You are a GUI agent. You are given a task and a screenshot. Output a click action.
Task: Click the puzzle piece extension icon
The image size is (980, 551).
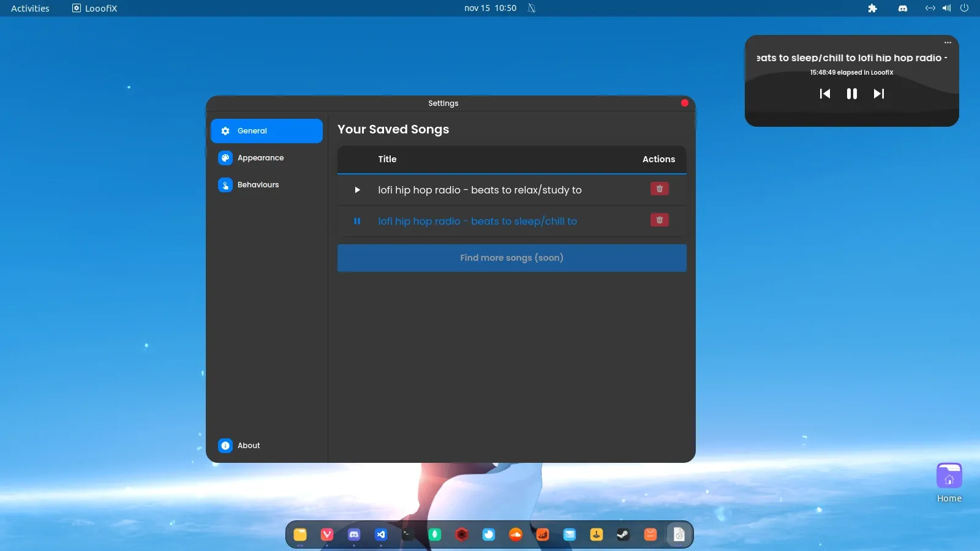(872, 9)
